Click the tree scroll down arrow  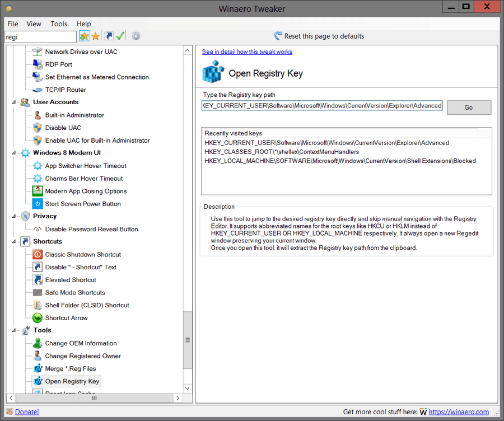[188, 388]
